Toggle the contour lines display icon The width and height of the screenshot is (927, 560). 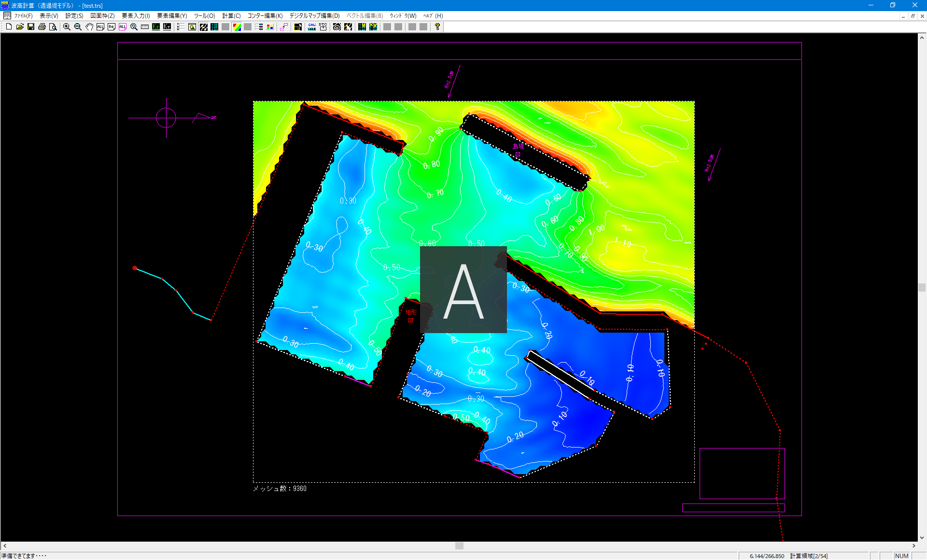click(x=203, y=27)
